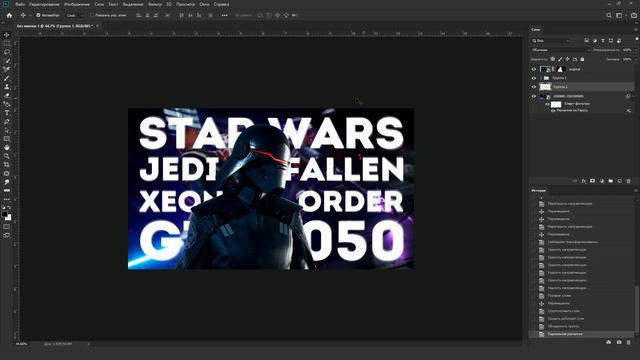The image size is (640, 360).
Task: Delete current state in History panel
Action: pyautogui.click(x=629, y=342)
